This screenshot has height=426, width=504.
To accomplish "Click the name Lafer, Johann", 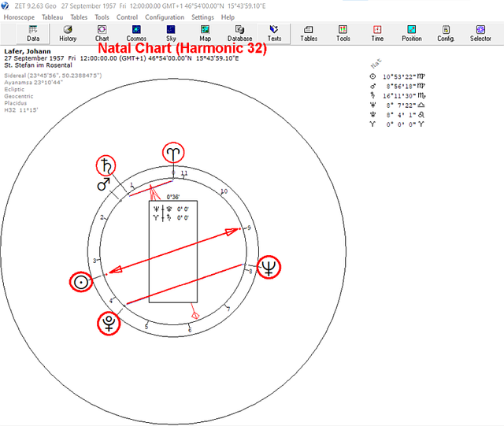I will tap(28, 51).
